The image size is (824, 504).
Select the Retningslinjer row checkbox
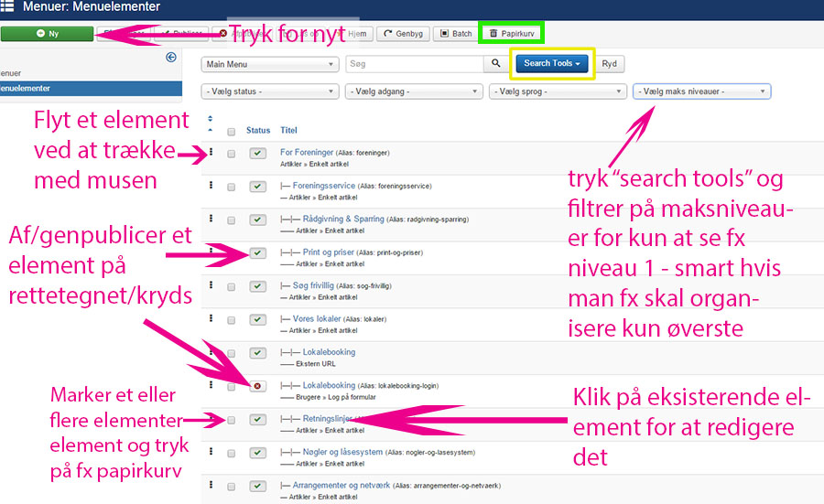(x=232, y=420)
